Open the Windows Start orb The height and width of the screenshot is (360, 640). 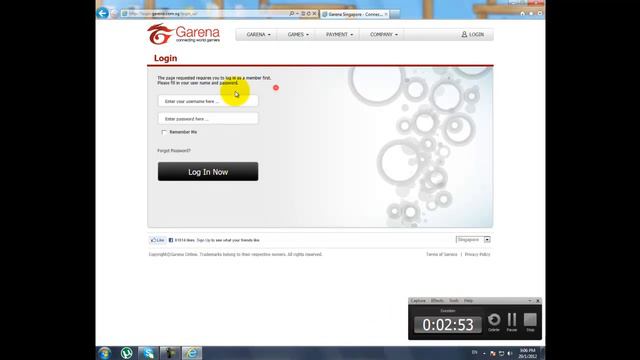(x=104, y=353)
